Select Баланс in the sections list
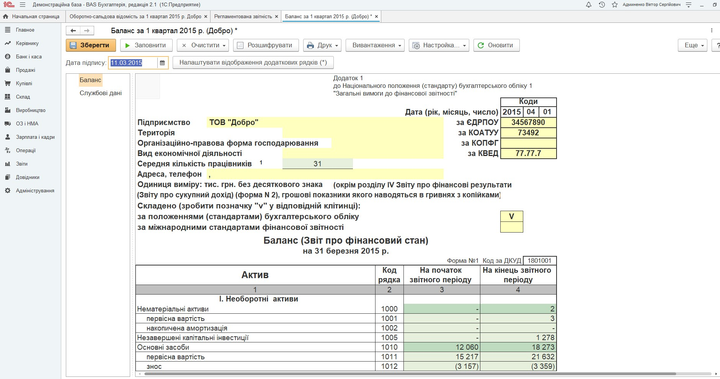The image size is (720, 379). pyautogui.click(x=90, y=80)
